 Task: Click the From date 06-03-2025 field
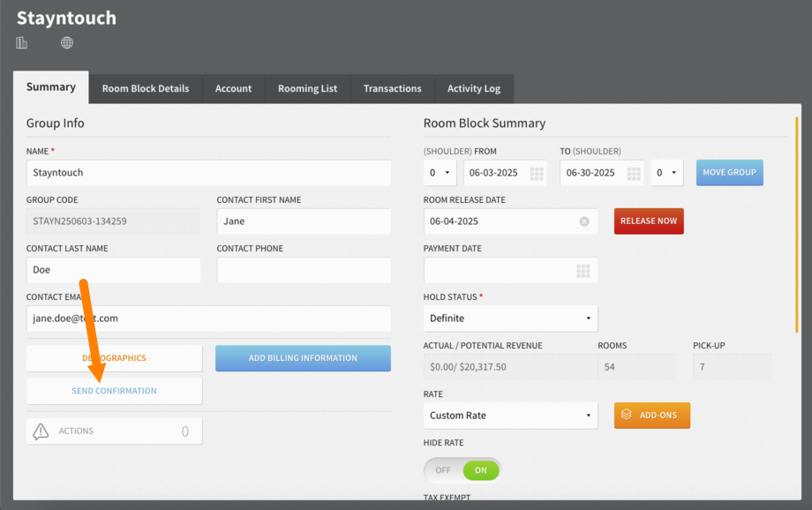point(505,173)
